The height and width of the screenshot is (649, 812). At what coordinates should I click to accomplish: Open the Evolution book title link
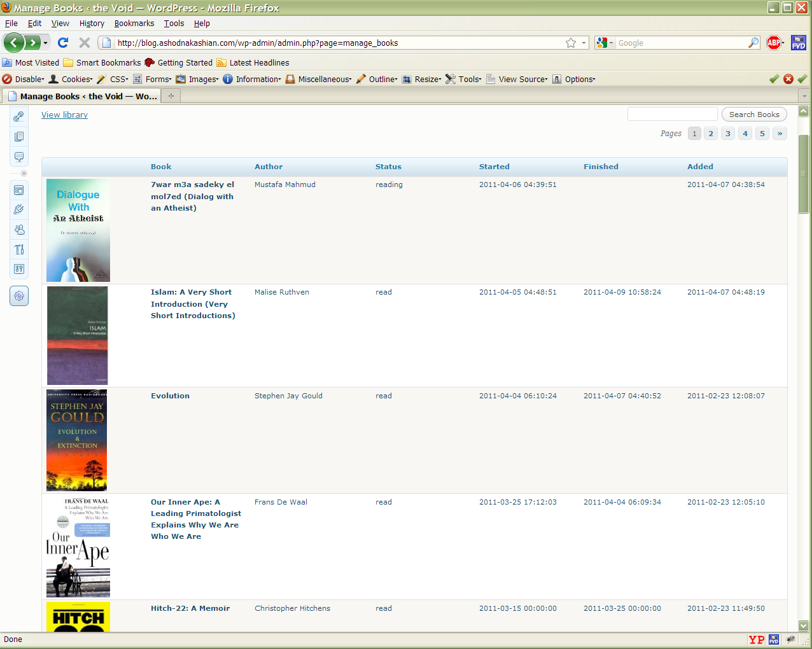click(170, 396)
